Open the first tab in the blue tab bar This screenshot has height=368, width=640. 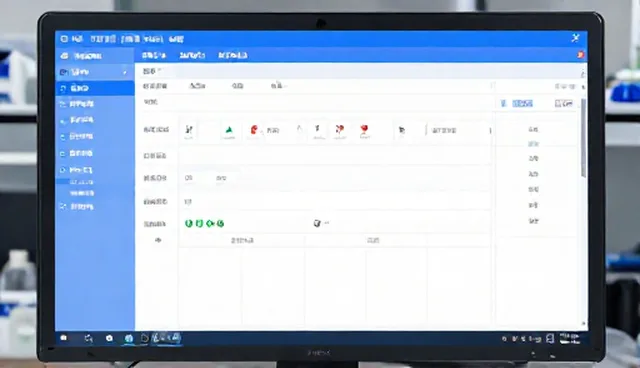[154, 55]
